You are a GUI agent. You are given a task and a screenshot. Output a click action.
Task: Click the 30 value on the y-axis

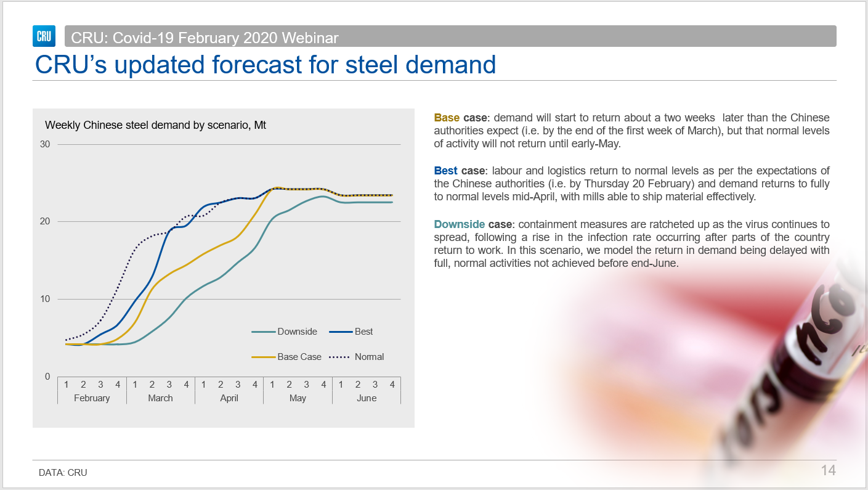point(45,144)
